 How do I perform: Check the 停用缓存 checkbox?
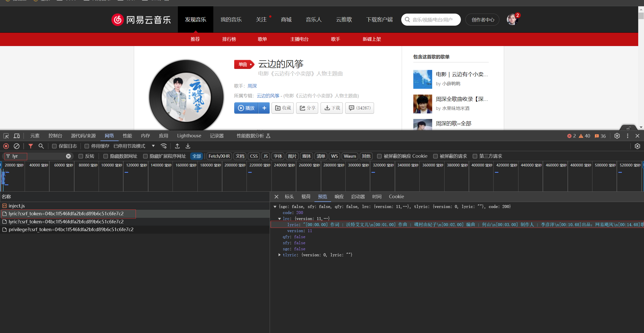click(x=87, y=146)
